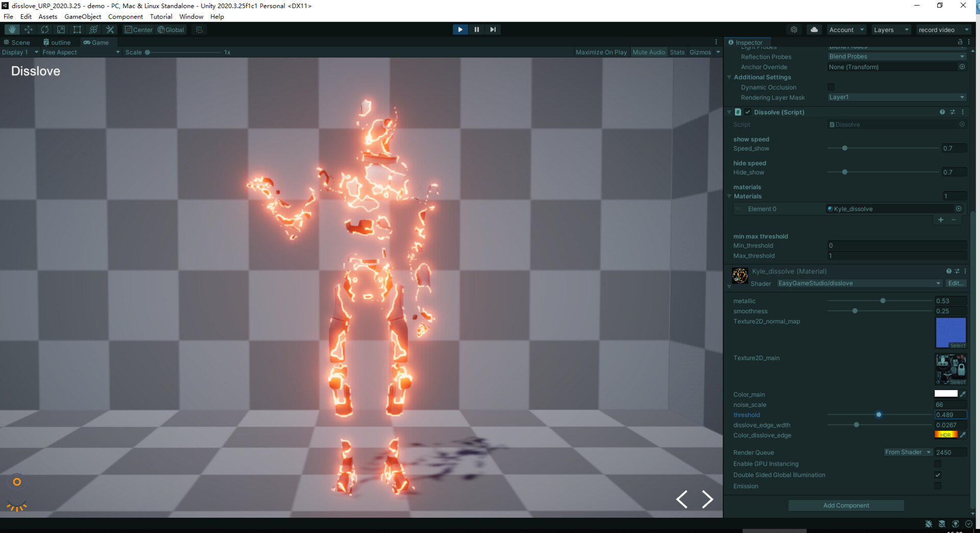The width and height of the screenshot is (980, 533).
Task: Click the Add Component button
Action: (846, 505)
